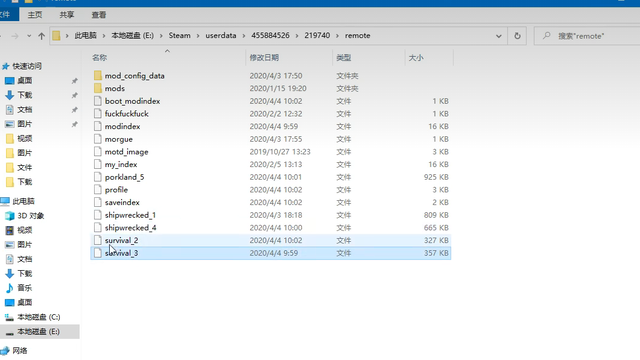Select motd_image file icon

click(x=98, y=151)
